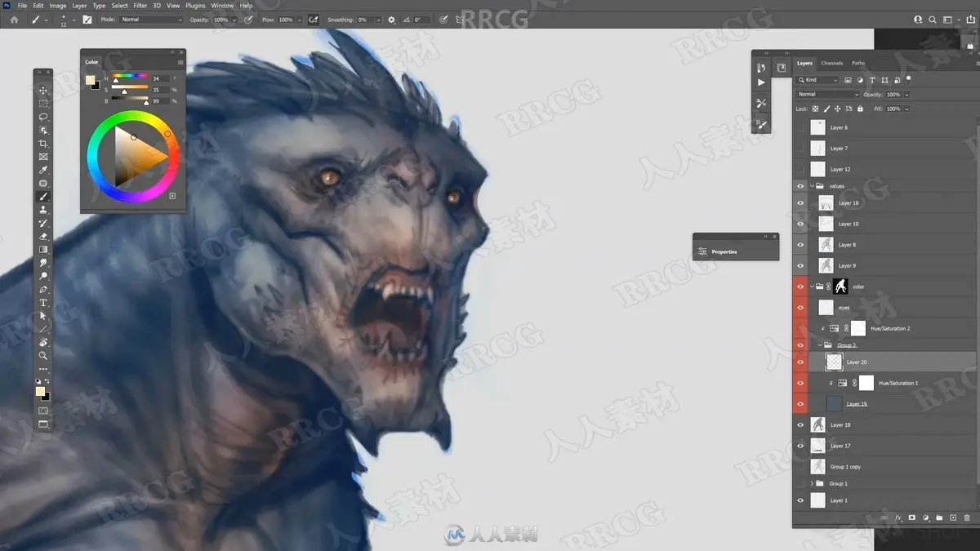The image size is (980, 551).
Task: Open Opacity dropdown in options bar
Action: point(234,20)
